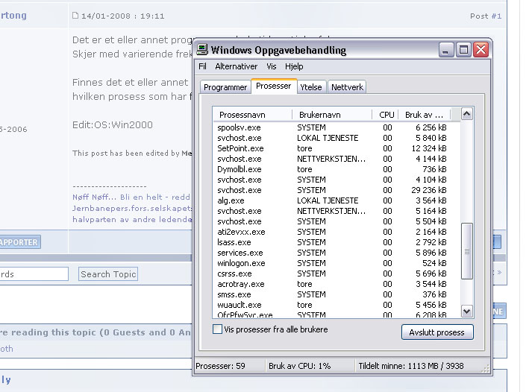Viewport: 532px width, 392px height.
Task: Click the Search Topic button on forum page
Action: (x=108, y=274)
